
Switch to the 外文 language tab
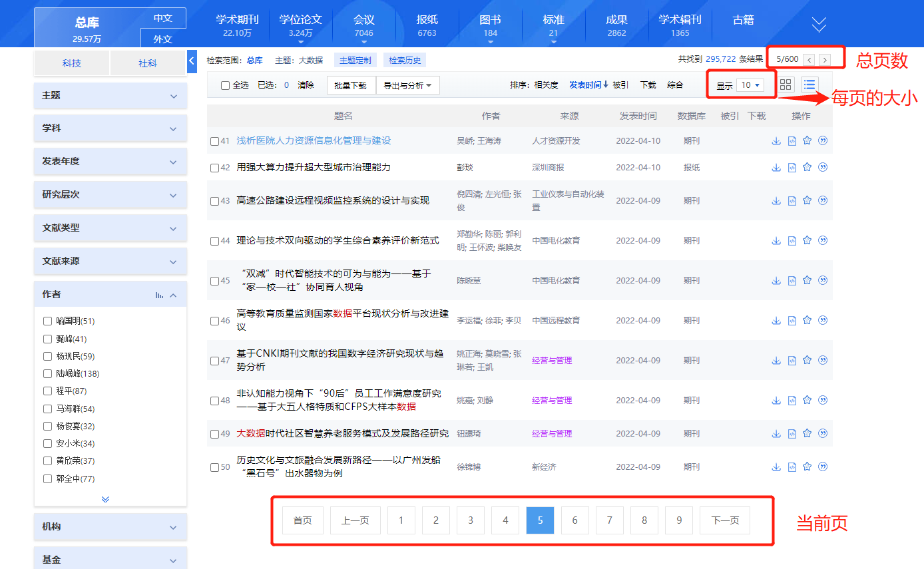[163, 39]
